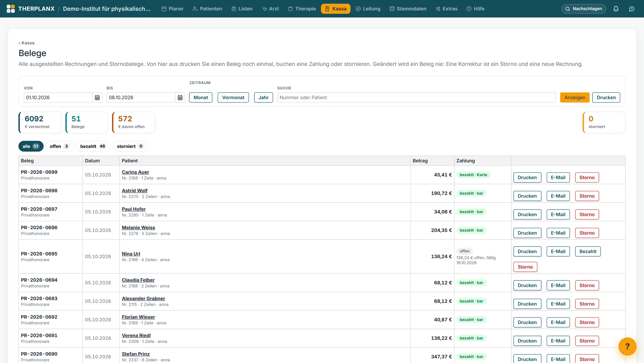This screenshot has height=363, width=644.
Task: Open the Nachschlagen search
Action: (583, 9)
